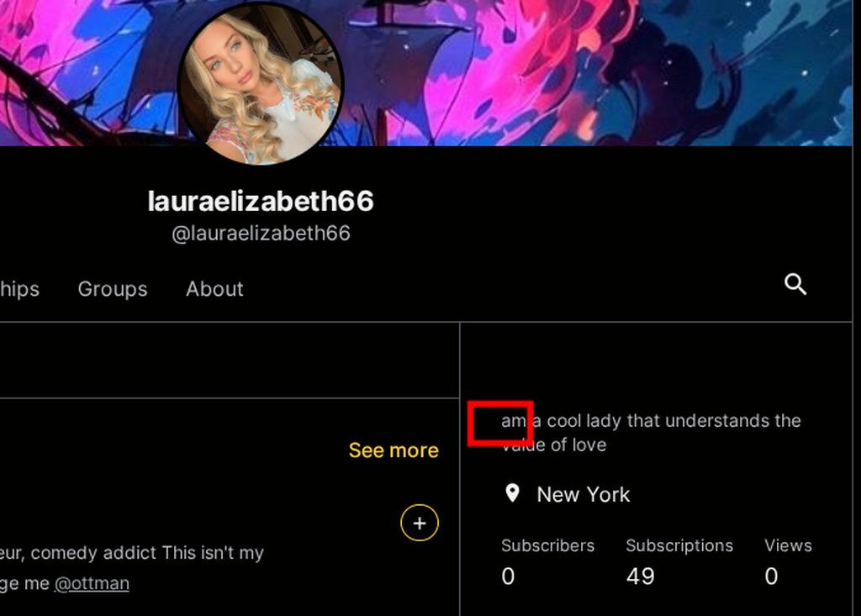The width and height of the screenshot is (861, 616).
Task: Click the yellow See more link
Action: pyautogui.click(x=394, y=450)
